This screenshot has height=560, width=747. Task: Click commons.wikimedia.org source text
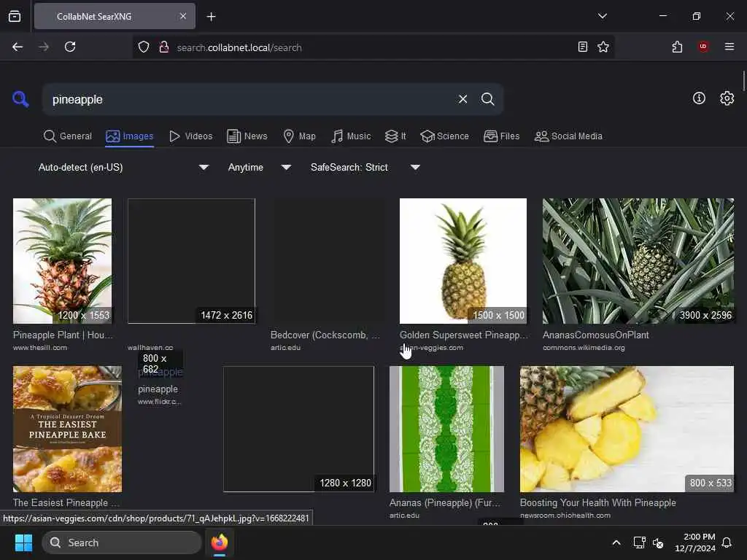584,348
